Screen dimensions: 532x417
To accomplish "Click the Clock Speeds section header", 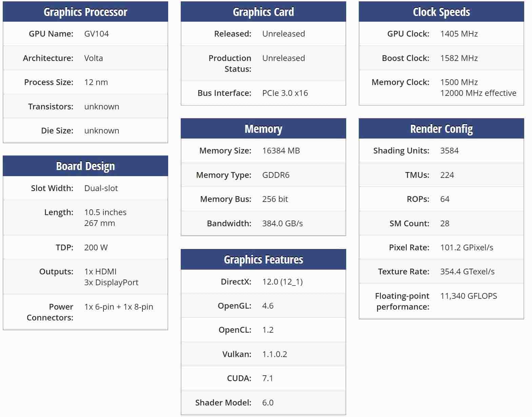I will 441,12.
